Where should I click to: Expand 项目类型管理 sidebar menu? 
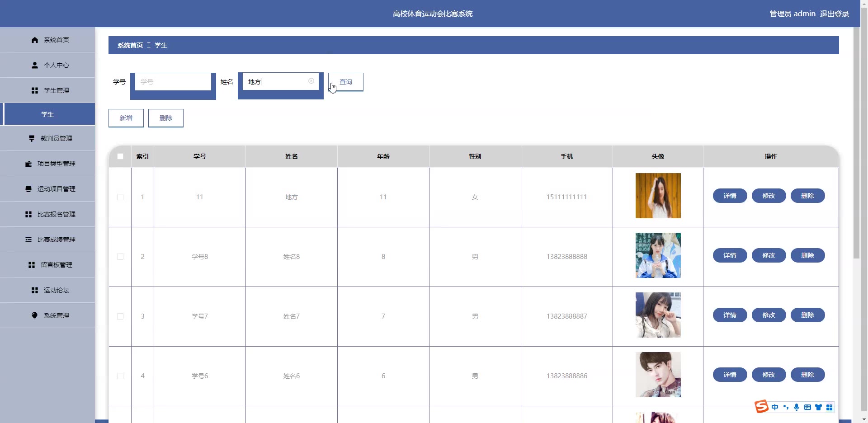click(47, 164)
